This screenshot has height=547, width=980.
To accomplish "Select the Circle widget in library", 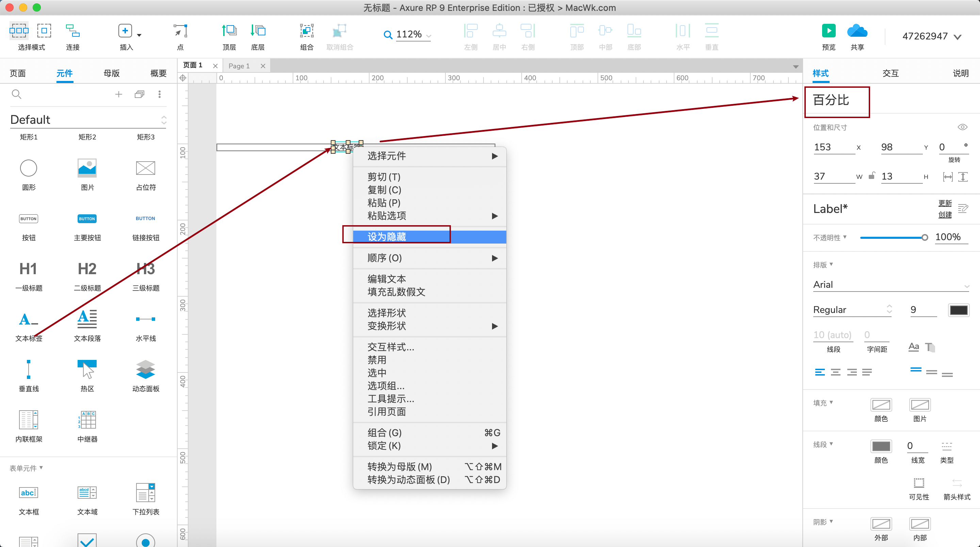I will [x=29, y=168].
